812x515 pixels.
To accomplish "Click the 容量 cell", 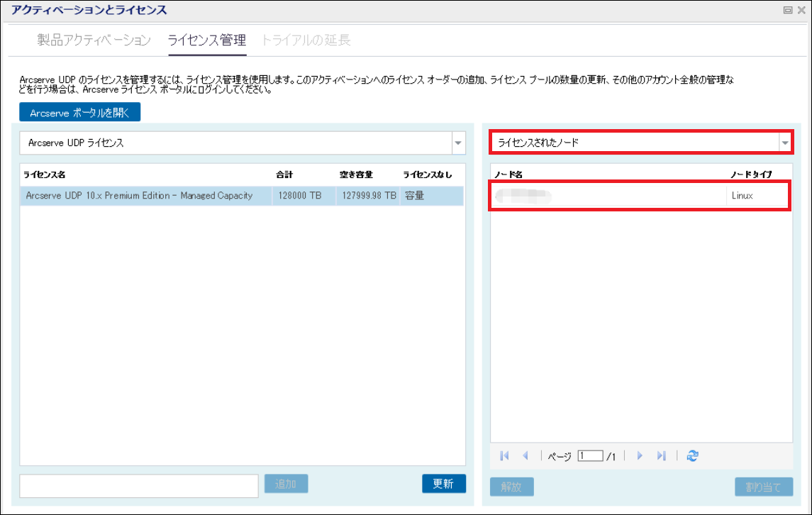I will click(432, 196).
